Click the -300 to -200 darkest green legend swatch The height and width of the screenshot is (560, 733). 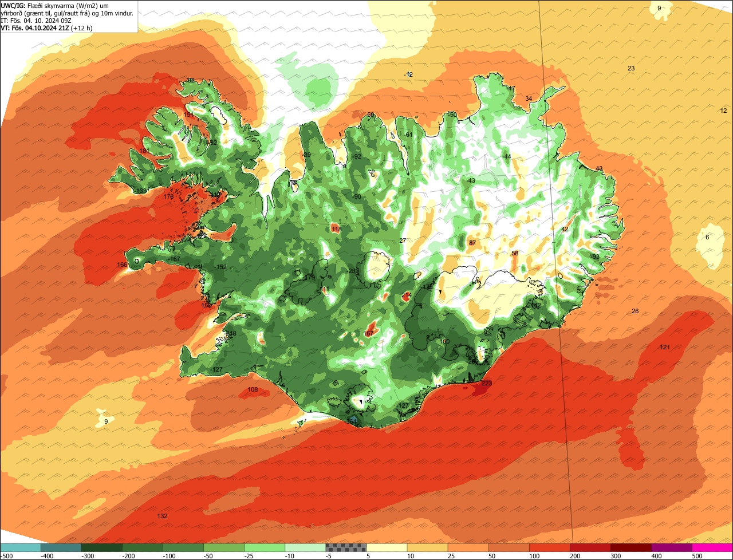[102, 547]
